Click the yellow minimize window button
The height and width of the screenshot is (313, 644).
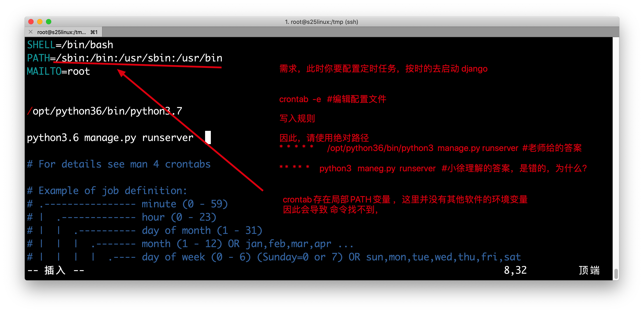tap(40, 22)
